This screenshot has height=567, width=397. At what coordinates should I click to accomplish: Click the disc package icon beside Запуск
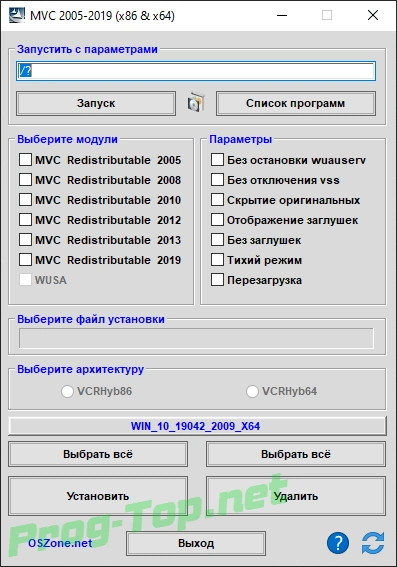[x=196, y=103]
